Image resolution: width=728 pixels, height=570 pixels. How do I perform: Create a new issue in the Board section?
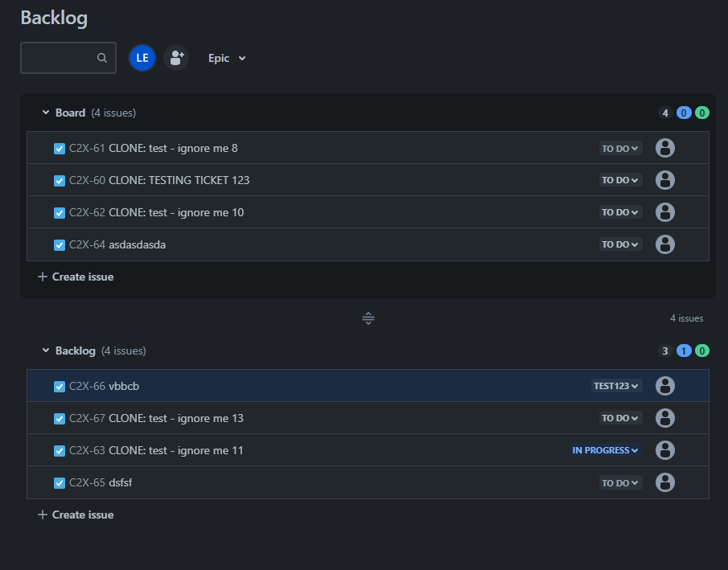tap(76, 276)
